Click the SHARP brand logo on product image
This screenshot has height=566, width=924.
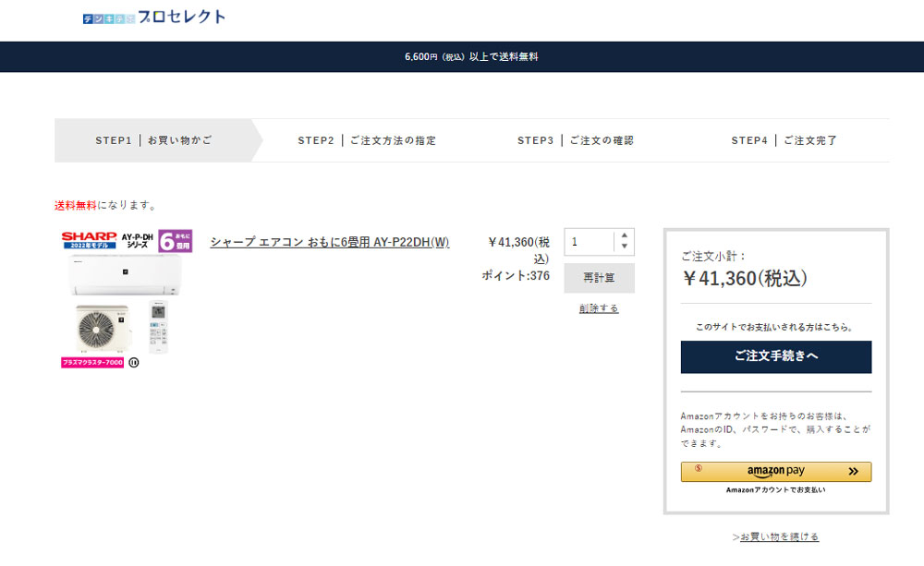pos(89,236)
